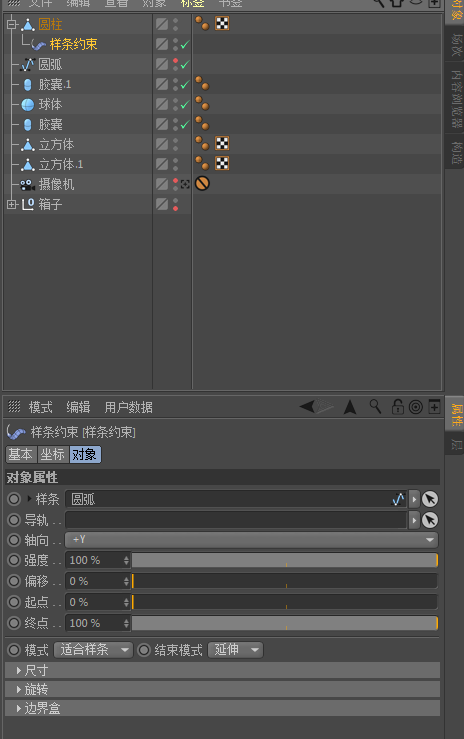Switch to the 对象 tab

click(85, 455)
